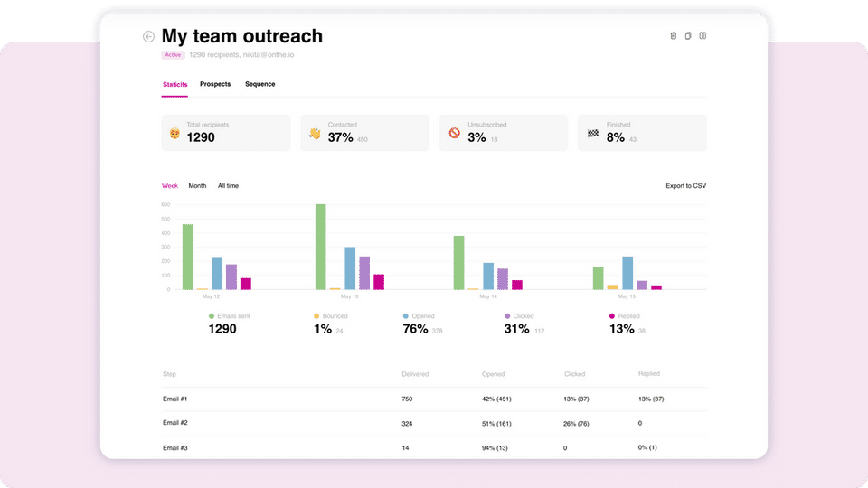868x488 pixels.
Task: Click the May 13 axis label
Action: 349,296
